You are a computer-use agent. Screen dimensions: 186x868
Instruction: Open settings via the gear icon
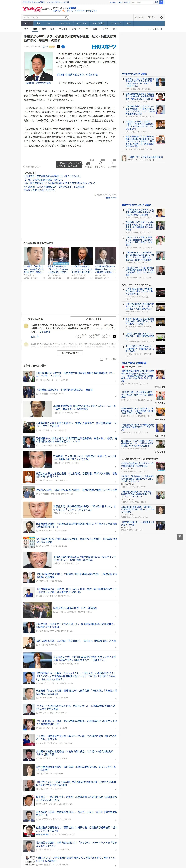point(161,17)
